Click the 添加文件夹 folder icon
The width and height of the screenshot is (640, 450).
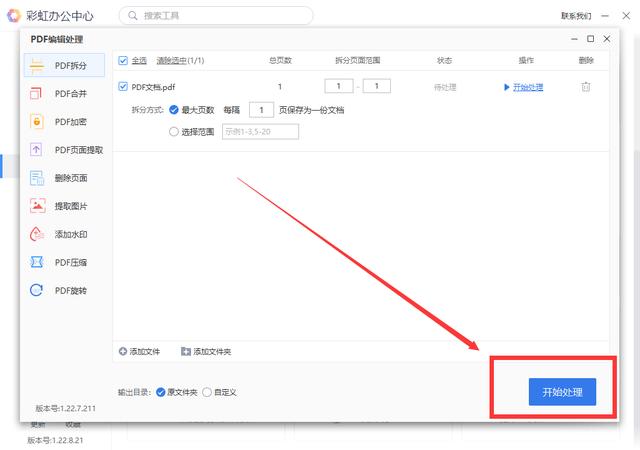[x=186, y=352]
